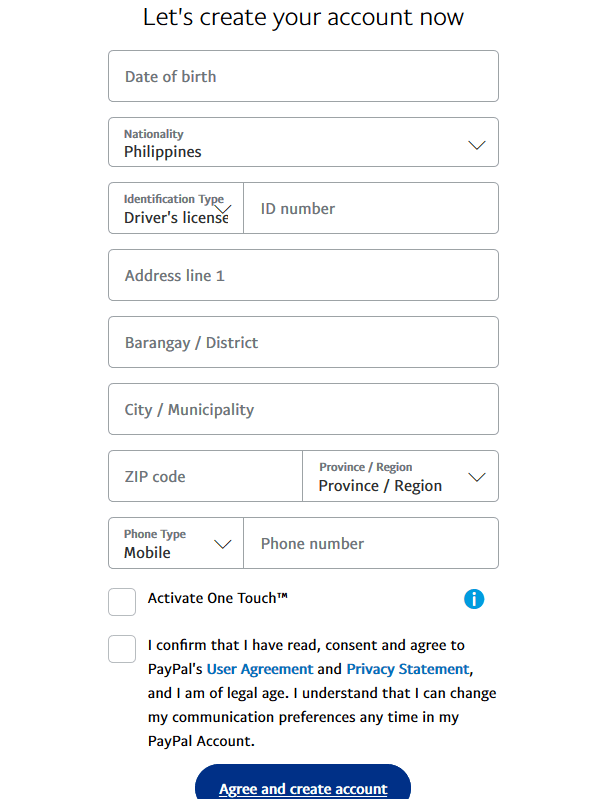This screenshot has height=799, width=608.
Task: Select the Barangay / District field
Action: tap(303, 343)
